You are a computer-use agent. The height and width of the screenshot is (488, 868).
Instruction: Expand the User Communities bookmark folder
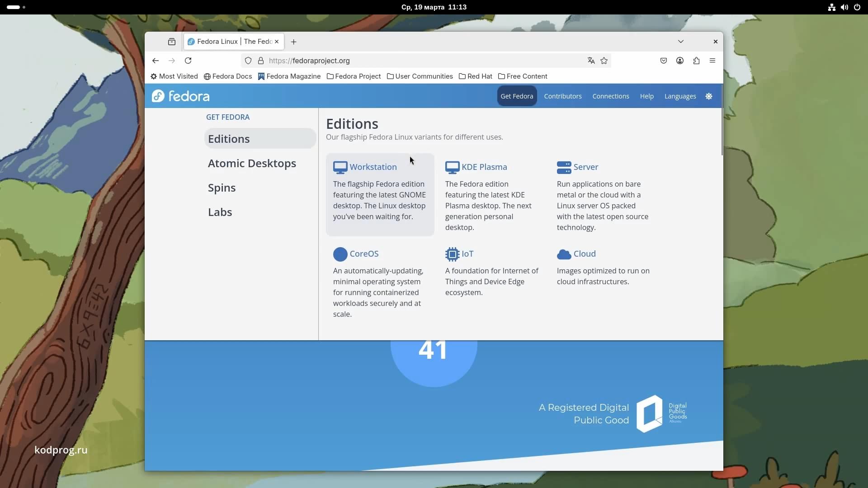pyautogui.click(x=420, y=76)
